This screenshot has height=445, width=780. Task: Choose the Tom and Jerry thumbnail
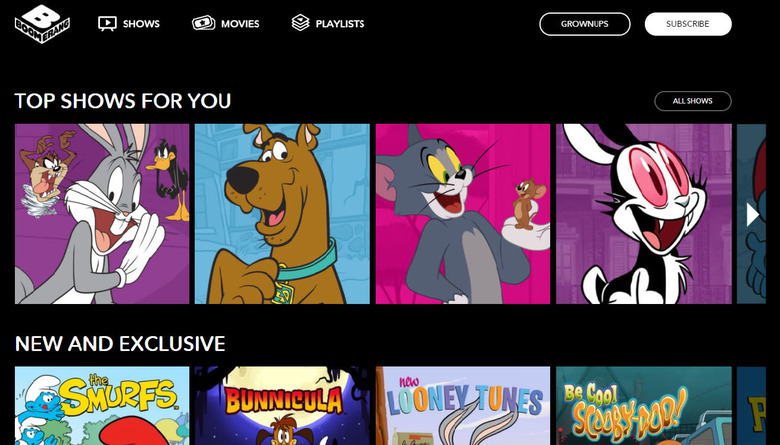[x=462, y=214]
